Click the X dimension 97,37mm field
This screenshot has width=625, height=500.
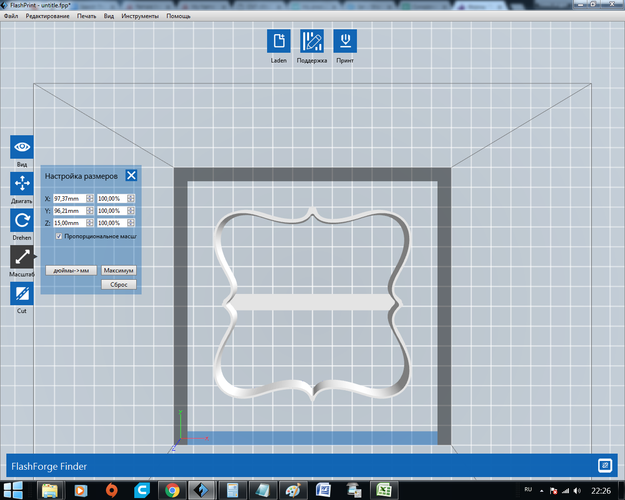(x=69, y=199)
